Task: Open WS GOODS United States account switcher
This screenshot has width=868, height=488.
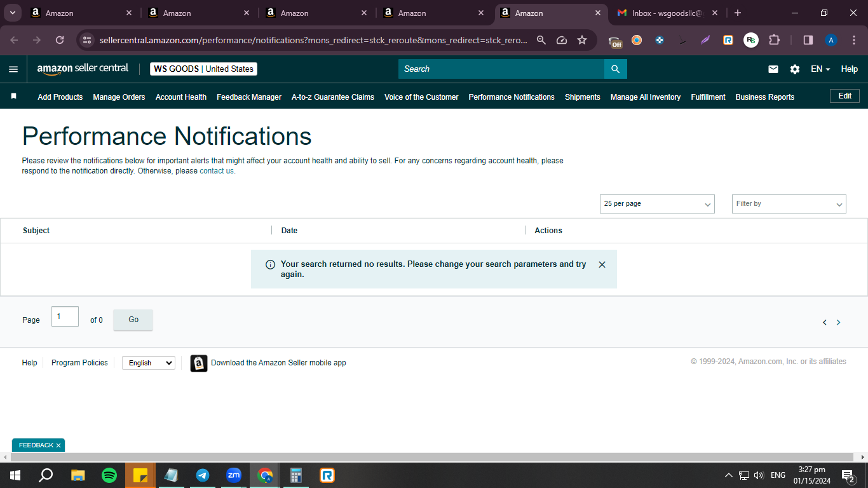Action: [x=203, y=69]
